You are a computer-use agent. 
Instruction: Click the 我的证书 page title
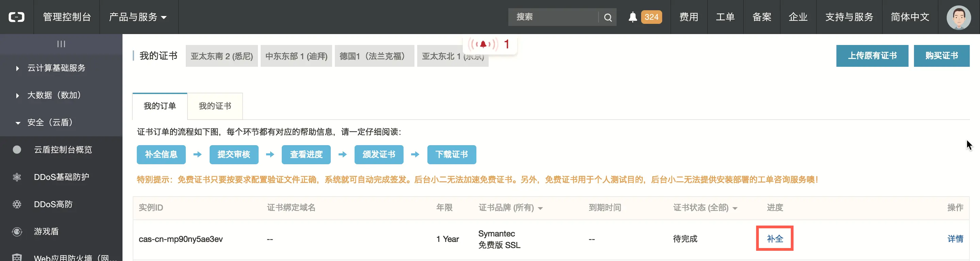coord(158,56)
